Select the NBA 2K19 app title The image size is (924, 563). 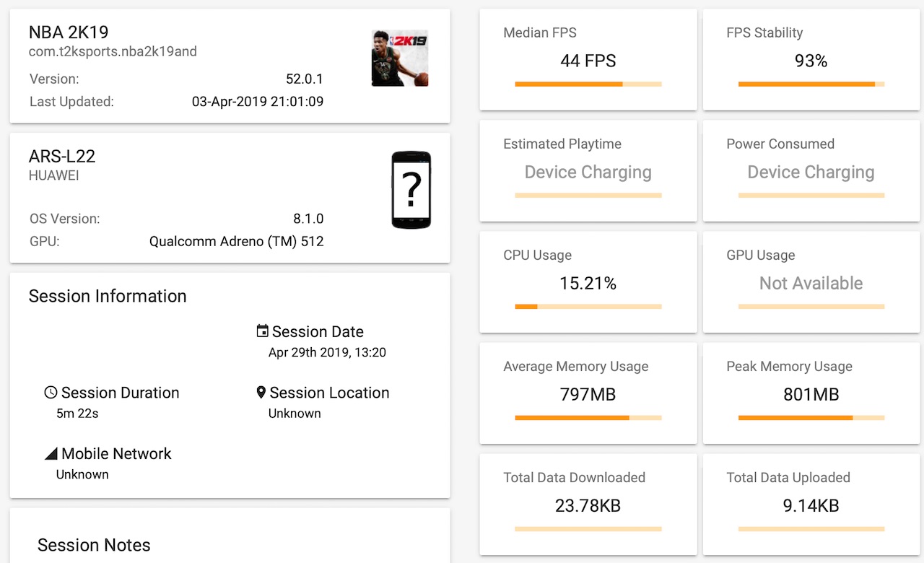[69, 32]
